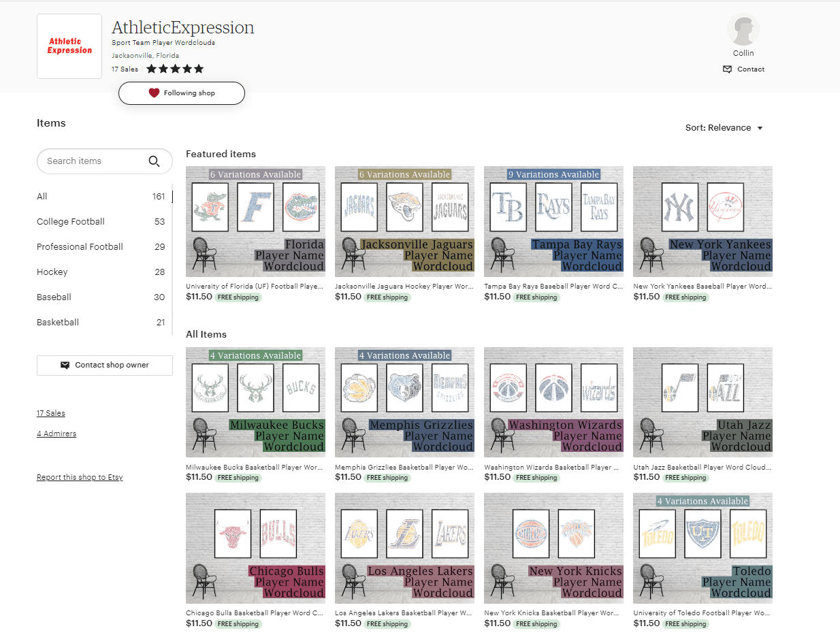Viewport: 840px width, 635px height.
Task: Click Report this shop to Etsy
Action: tap(80, 478)
